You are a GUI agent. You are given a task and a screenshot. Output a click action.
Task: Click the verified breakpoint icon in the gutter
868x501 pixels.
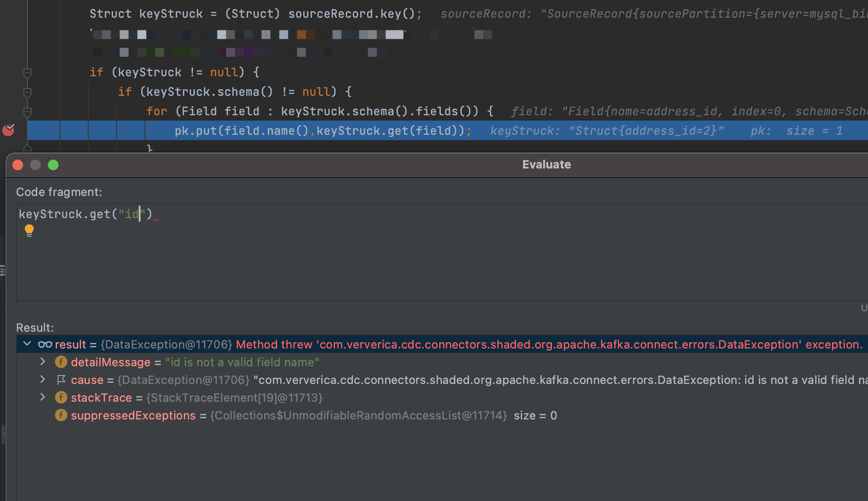click(8, 130)
